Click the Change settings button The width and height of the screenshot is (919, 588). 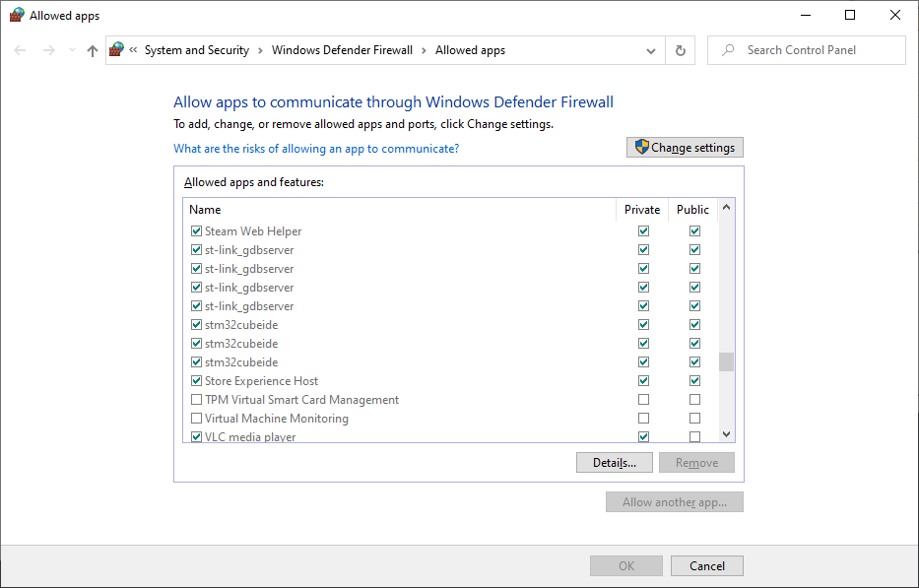pyautogui.click(x=685, y=148)
